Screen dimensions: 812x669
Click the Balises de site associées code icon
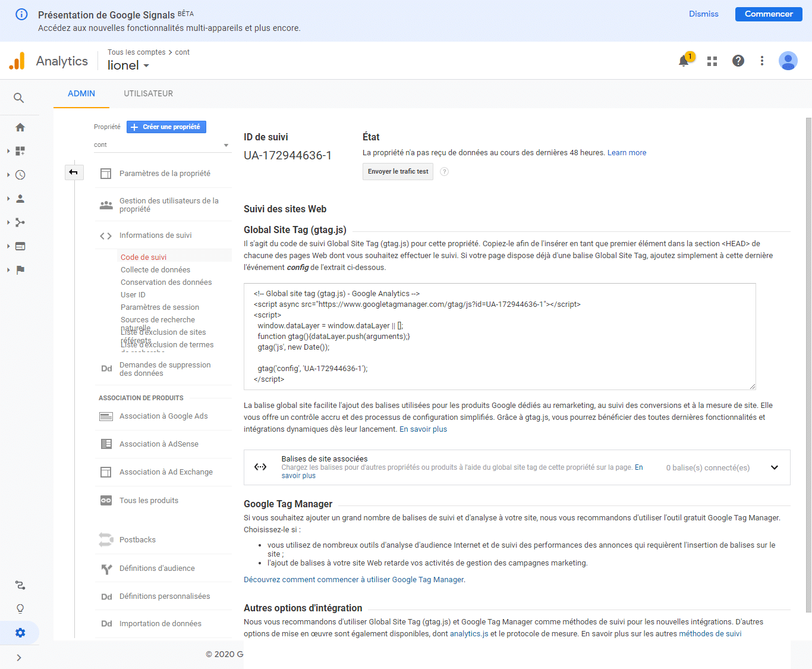pyautogui.click(x=260, y=467)
